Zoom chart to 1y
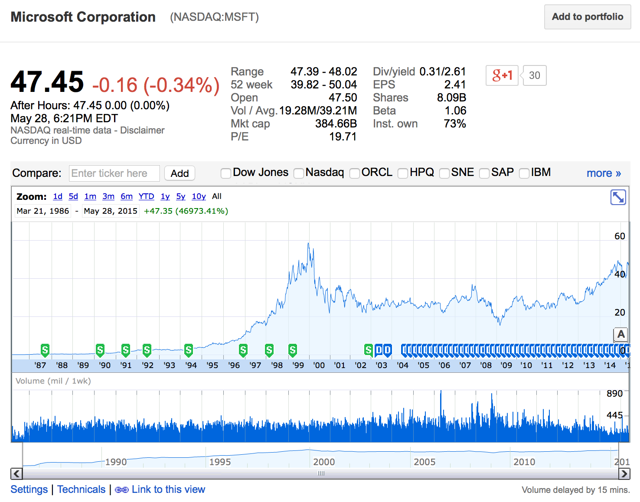 [165, 197]
